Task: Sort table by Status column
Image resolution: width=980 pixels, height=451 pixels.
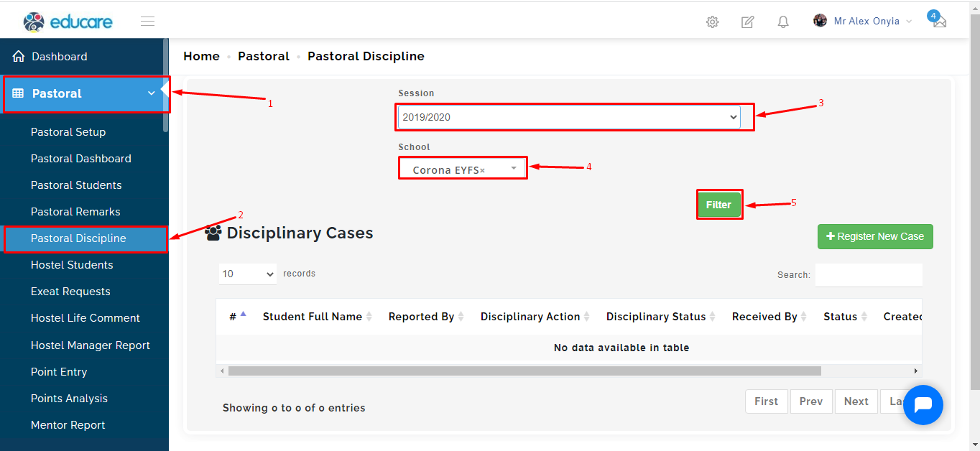Action: (846, 317)
